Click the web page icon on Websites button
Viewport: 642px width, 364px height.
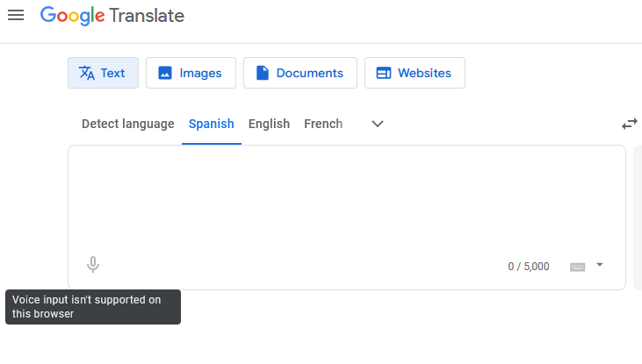coord(383,74)
